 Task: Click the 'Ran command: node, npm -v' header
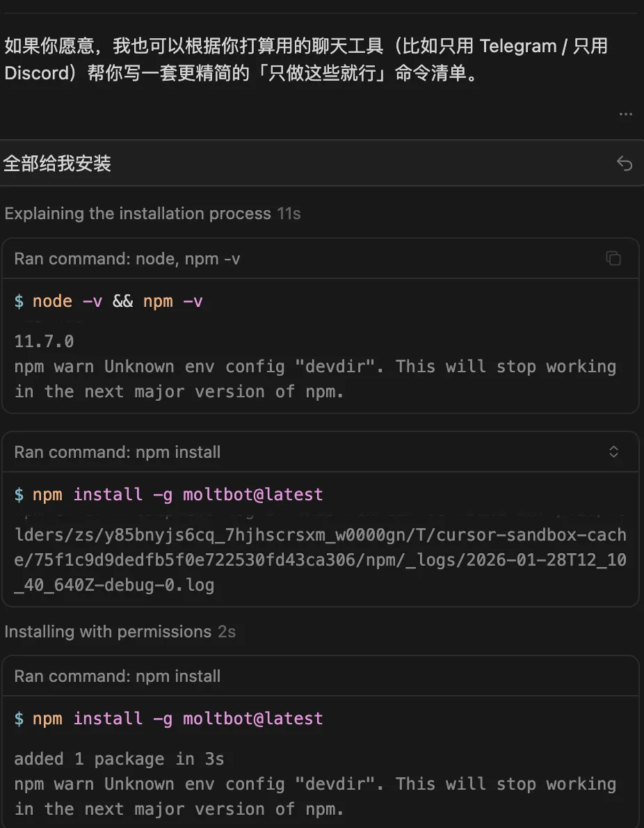click(127, 259)
